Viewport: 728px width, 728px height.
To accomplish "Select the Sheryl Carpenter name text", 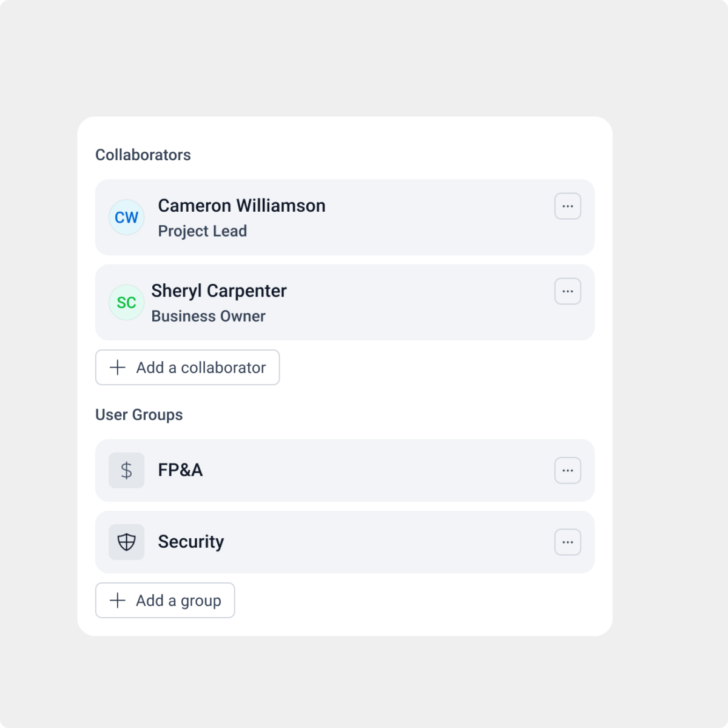I will tap(218, 291).
